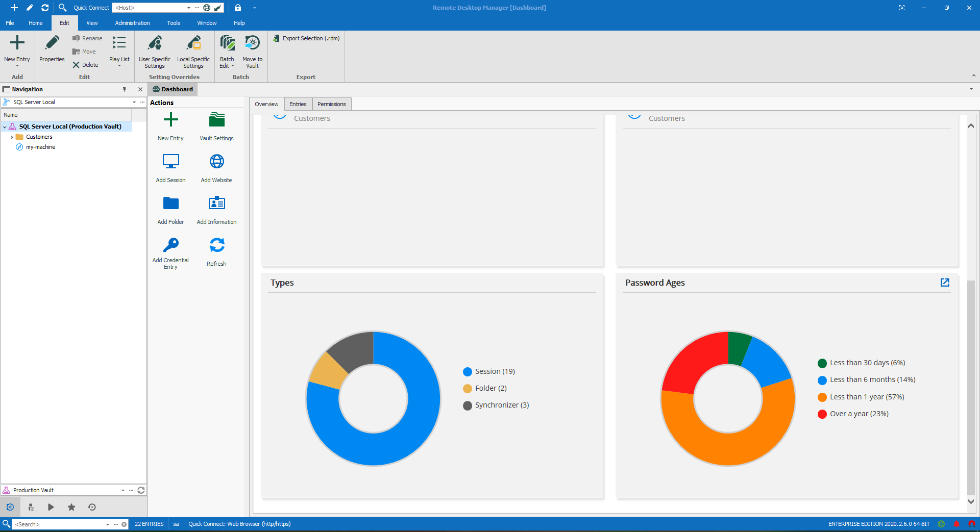Image resolution: width=980 pixels, height=532 pixels.
Task: Click the Add Website globe icon
Action: (x=216, y=162)
